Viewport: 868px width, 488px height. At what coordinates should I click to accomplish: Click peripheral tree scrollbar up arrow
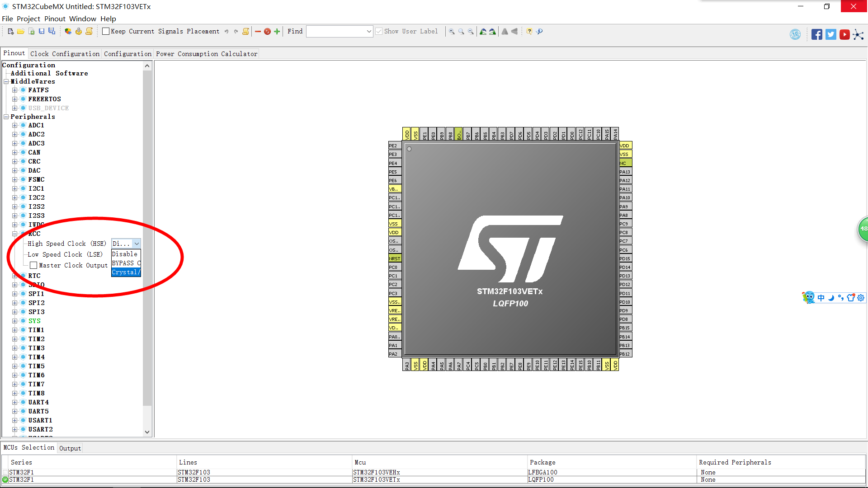pos(147,66)
